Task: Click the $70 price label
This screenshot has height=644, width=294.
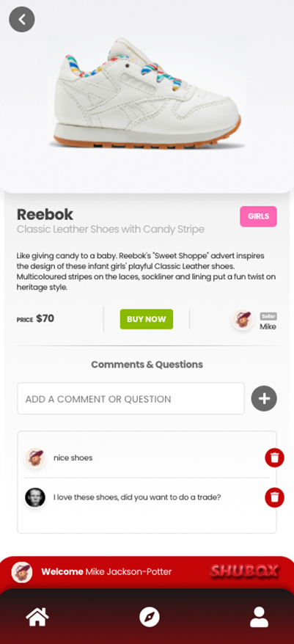Action: click(45, 318)
